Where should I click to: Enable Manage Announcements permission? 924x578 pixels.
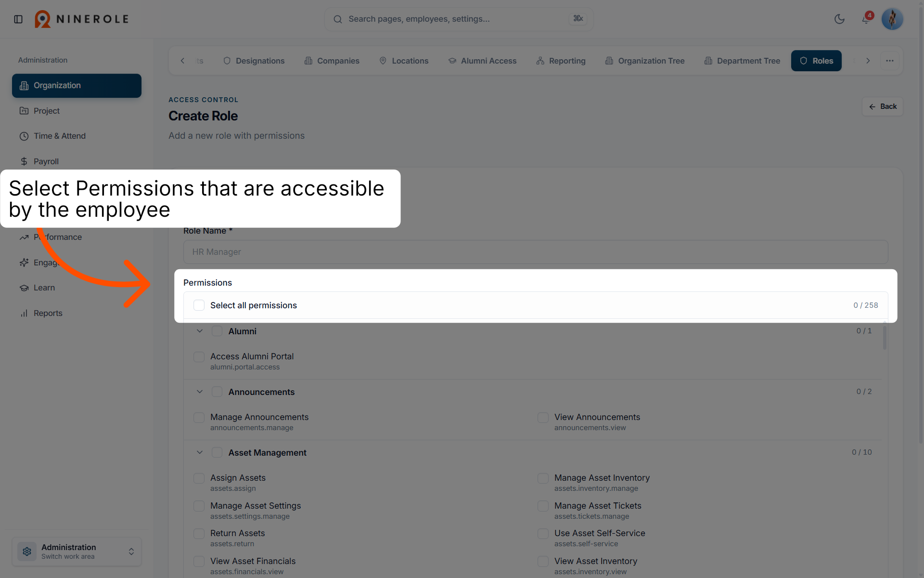click(x=199, y=418)
